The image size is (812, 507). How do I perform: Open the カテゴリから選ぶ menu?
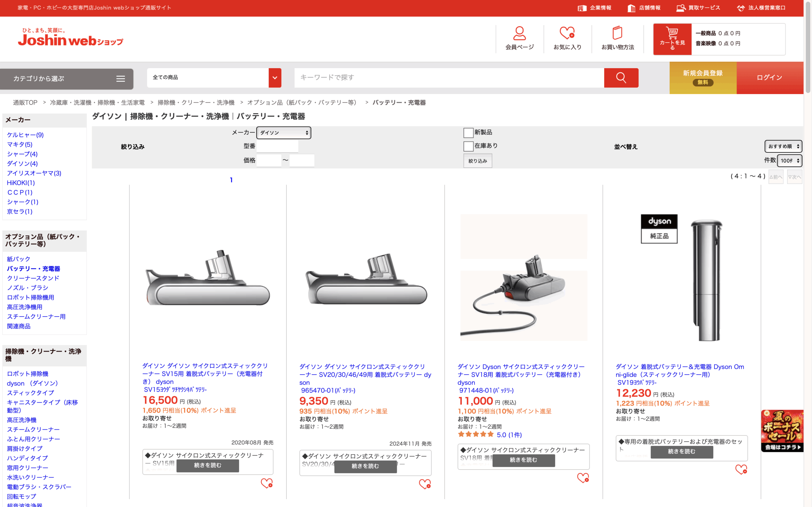click(x=66, y=79)
